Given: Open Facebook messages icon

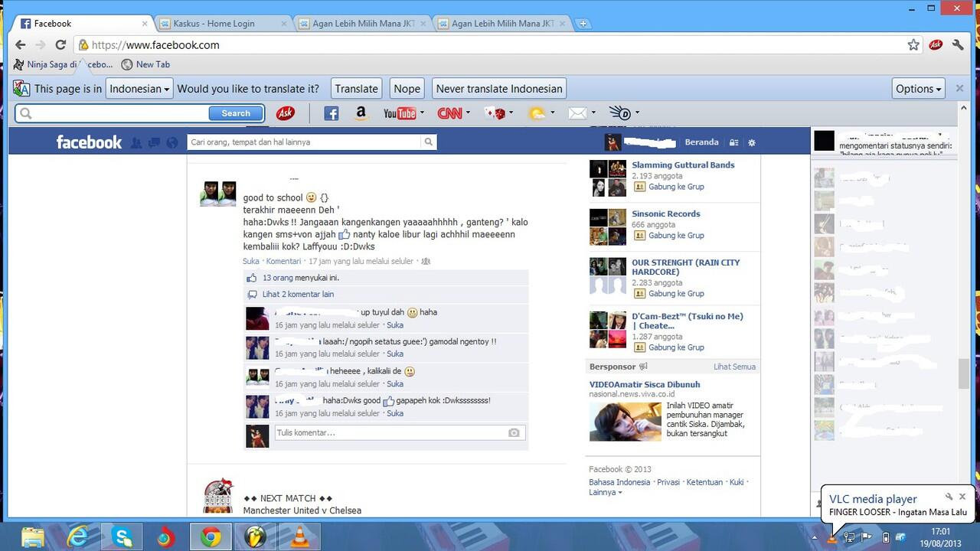Looking at the screenshot, I should (154, 142).
